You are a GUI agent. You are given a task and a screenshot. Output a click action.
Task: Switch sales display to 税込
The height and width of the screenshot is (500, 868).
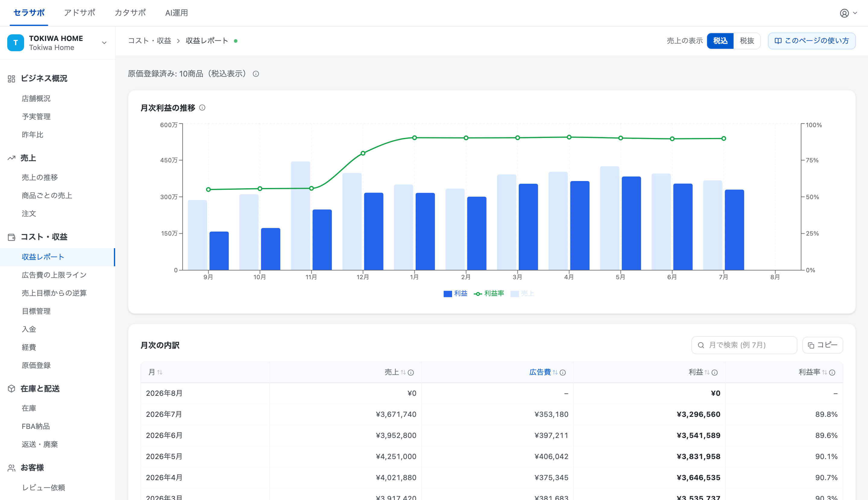tap(720, 41)
